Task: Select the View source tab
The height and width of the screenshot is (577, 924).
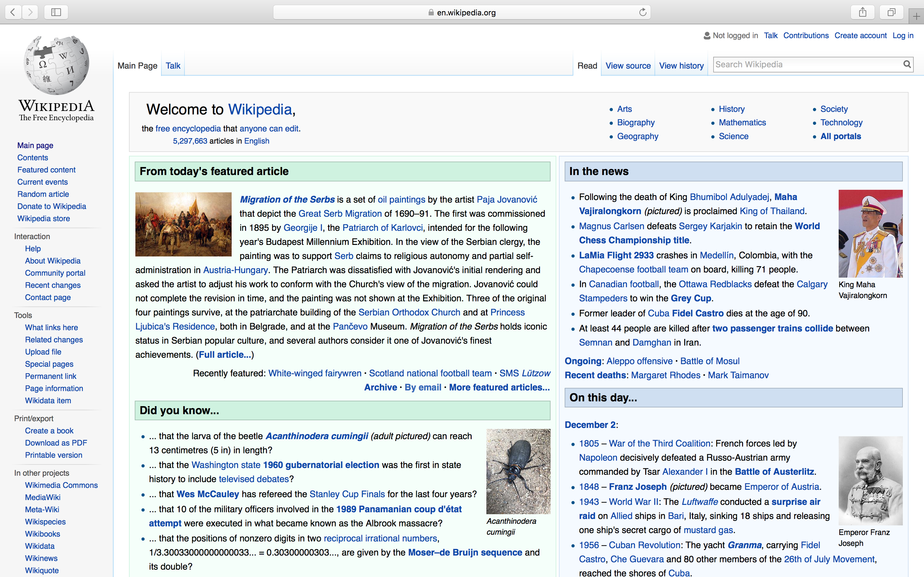Action: [628, 66]
